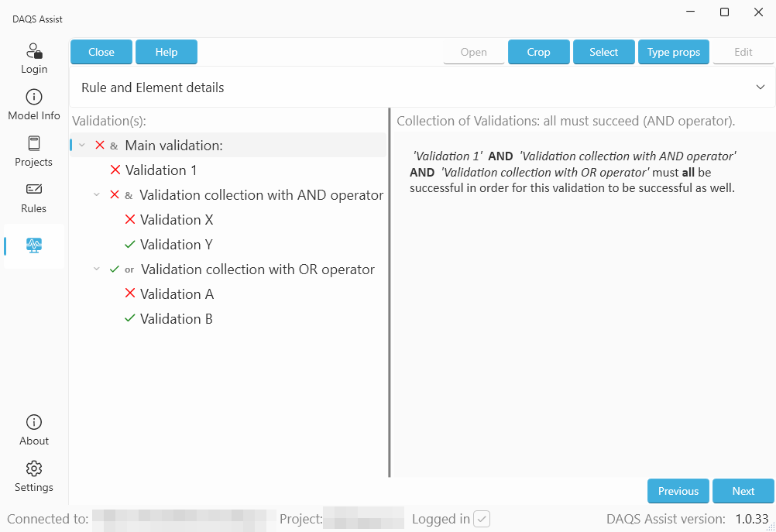Open the Projects panel

pyautogui.click(x=33, y=151)
